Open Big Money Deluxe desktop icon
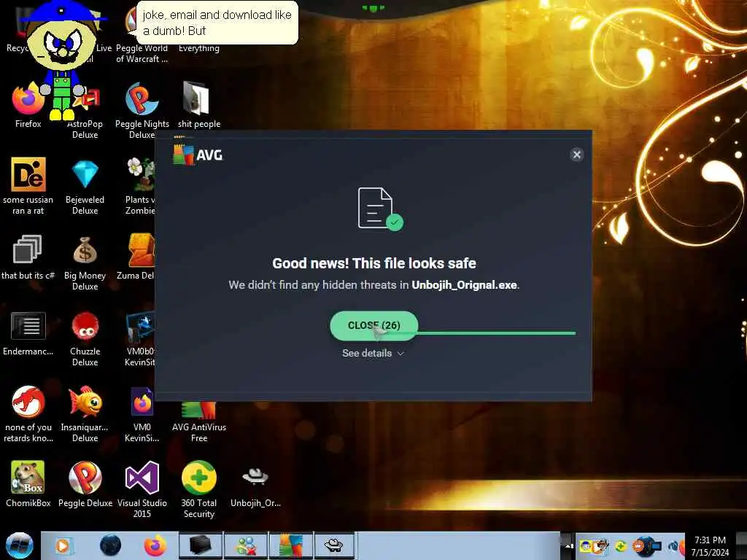Screen dimensions: 747x560 (x=85, y=262)
